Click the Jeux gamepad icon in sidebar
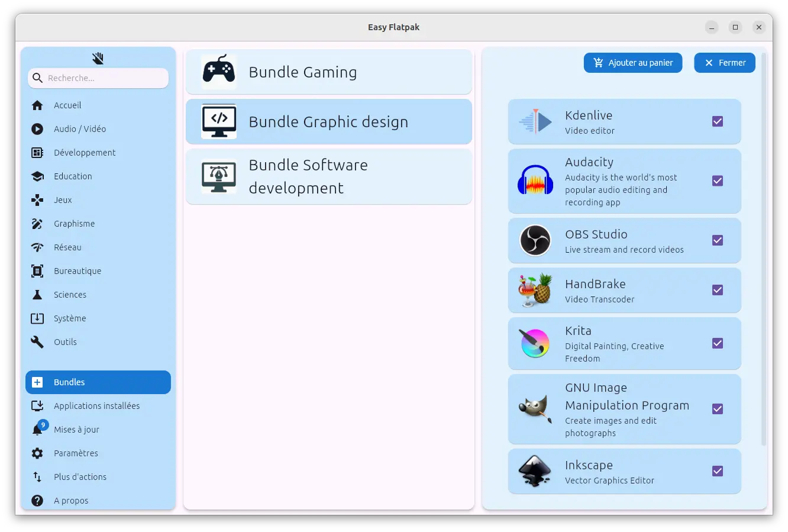 [x=37, y=200]
